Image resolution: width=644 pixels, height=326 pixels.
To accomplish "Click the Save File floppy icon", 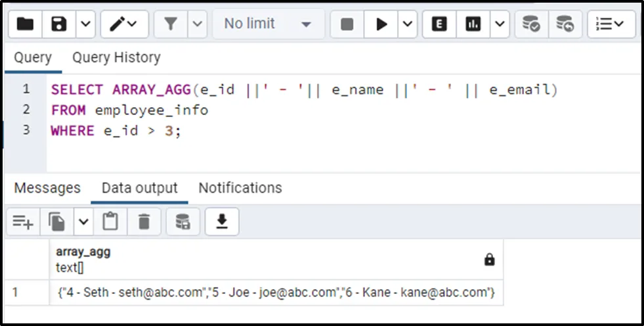I will pyautogui.click(x=59, y=24).
